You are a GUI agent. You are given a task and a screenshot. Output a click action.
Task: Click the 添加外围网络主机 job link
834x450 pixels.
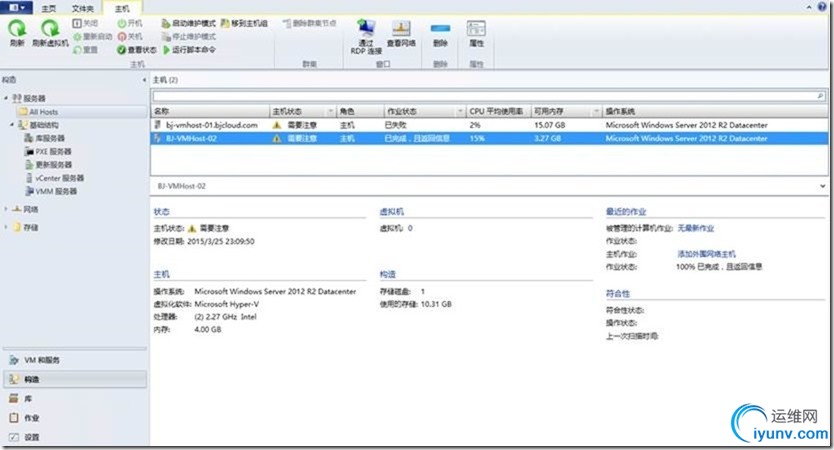coord(706,254)
